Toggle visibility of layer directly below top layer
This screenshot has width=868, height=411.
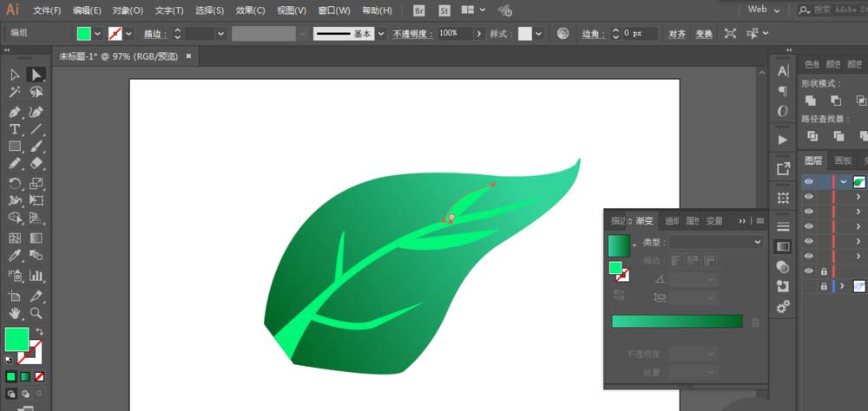click(x=809, y=196)
